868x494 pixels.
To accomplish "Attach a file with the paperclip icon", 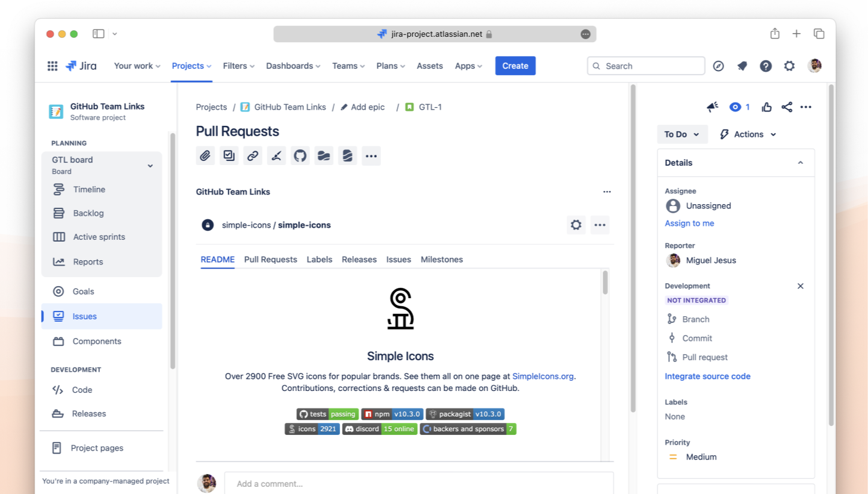I will coord(205,156).
